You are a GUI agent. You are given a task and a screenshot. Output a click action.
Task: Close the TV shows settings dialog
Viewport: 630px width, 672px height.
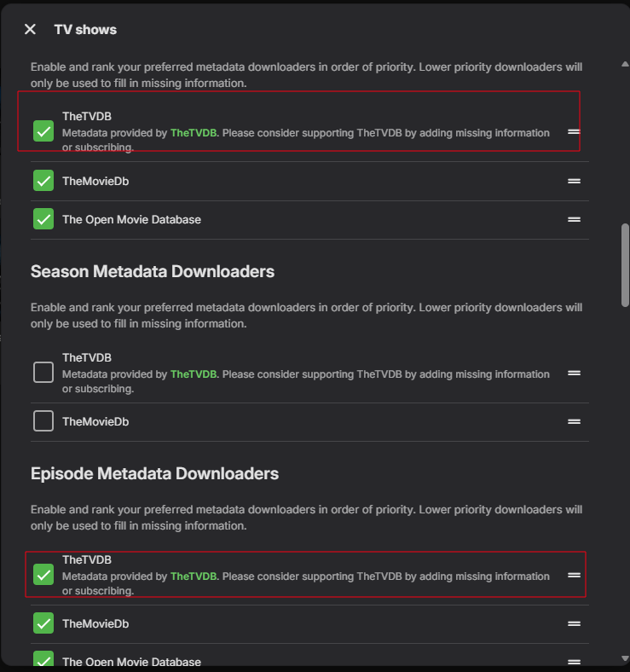pos(30,29)
